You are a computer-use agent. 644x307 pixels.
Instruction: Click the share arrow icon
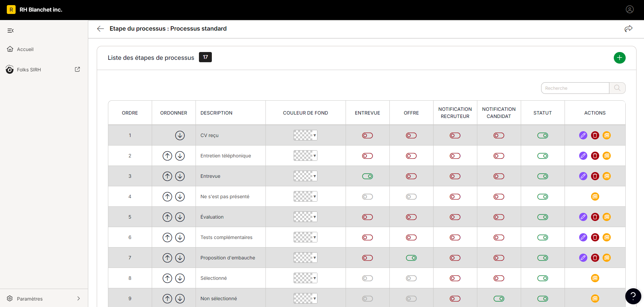point(628,29)
